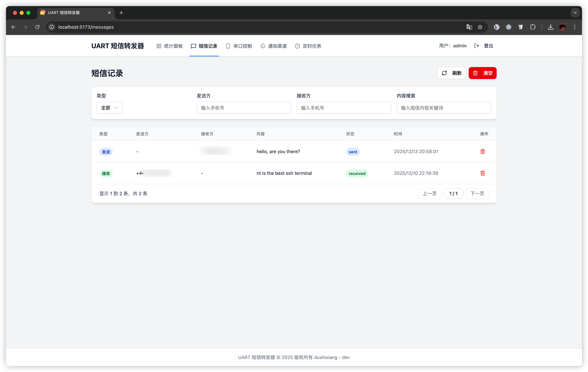
Task: Open the Chrome three-dot menu
Action: (574, 27)
